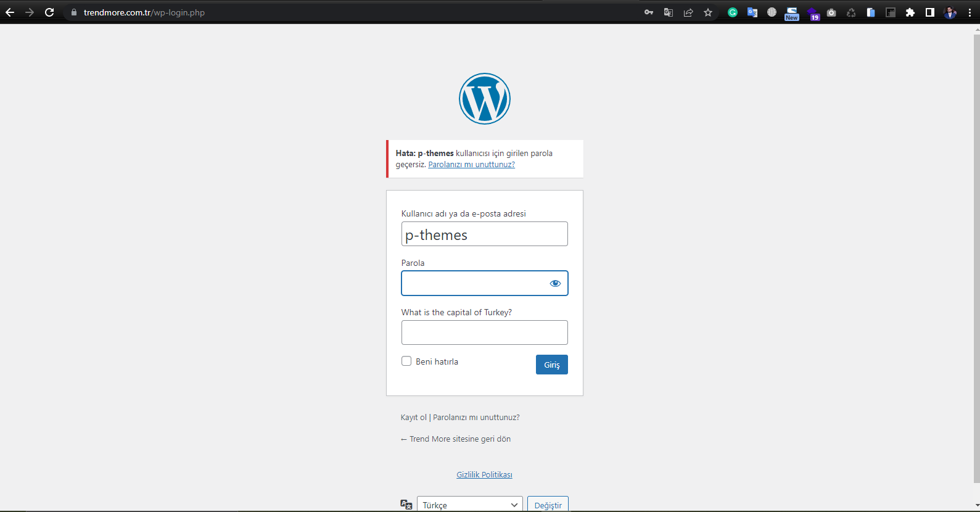Open saved passwords key icon

point(649,12)
